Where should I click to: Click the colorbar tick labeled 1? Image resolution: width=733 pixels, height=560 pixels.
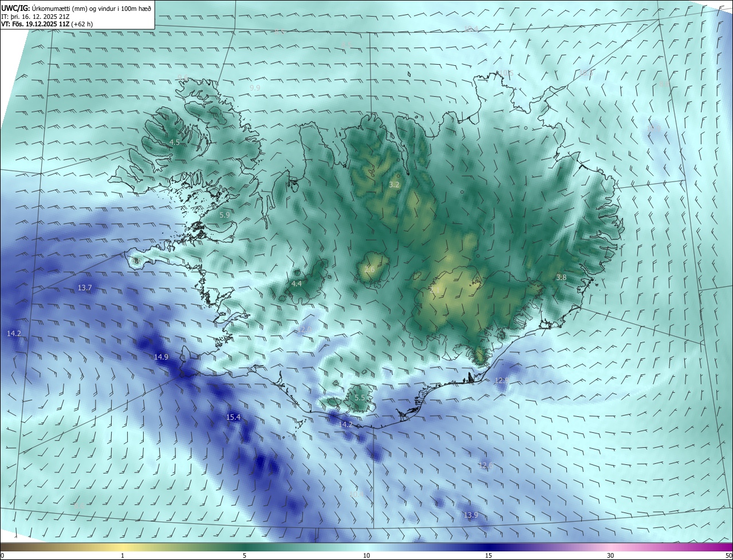[x=123, y=555]
